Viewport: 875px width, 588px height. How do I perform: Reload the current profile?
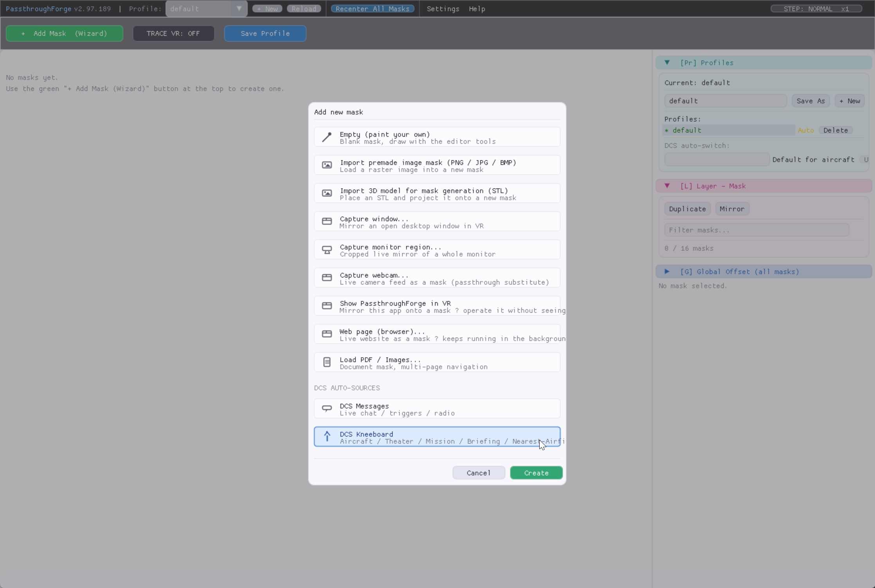304,9
